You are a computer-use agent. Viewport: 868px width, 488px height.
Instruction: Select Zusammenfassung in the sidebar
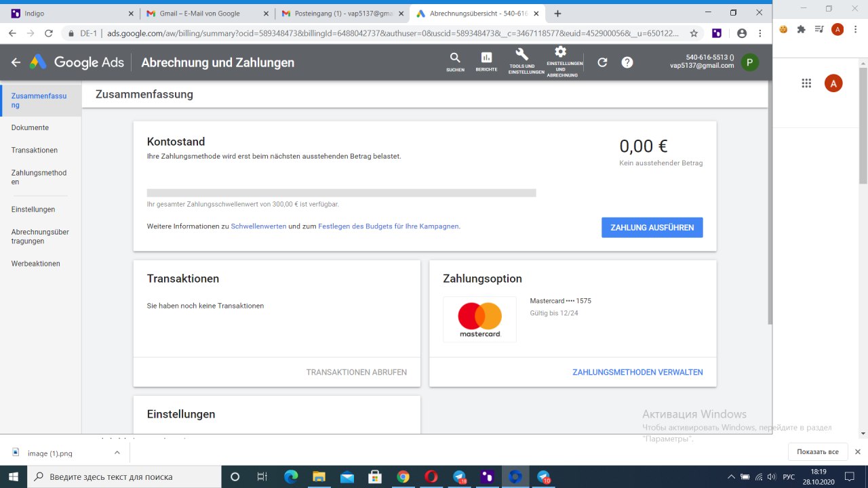point(41,100)
